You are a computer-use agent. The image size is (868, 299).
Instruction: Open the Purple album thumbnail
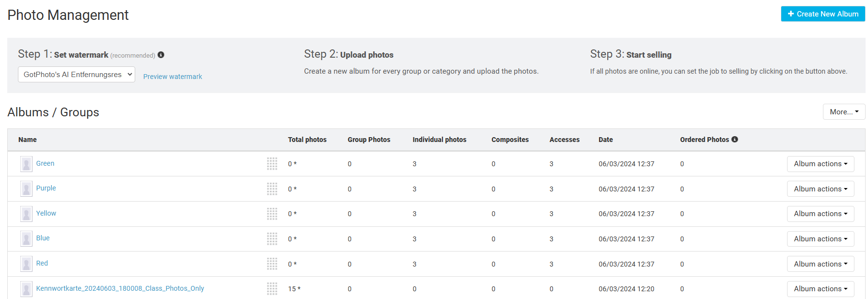click(x=26, y=189)
